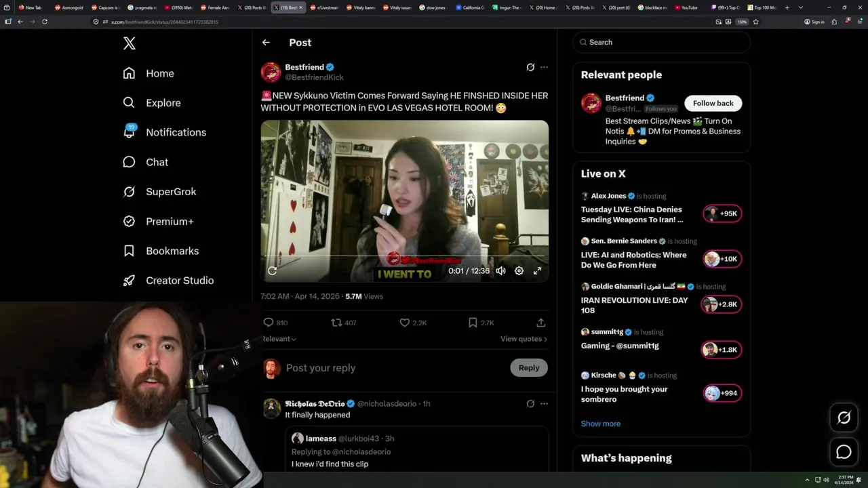Repost the post showing 407 reposts
868x488 pixels.
(x=336, y=323)
